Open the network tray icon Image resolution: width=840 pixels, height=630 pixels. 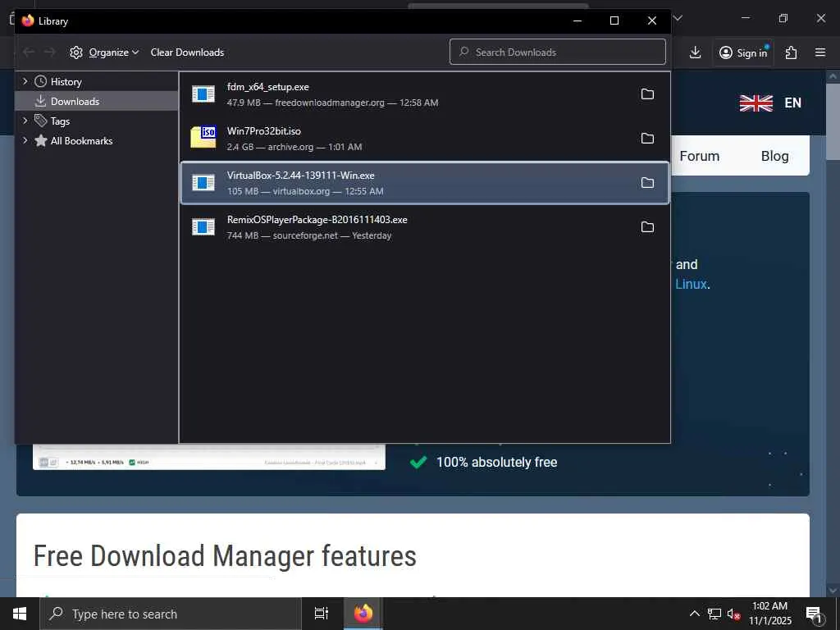(x=714, y=614)
